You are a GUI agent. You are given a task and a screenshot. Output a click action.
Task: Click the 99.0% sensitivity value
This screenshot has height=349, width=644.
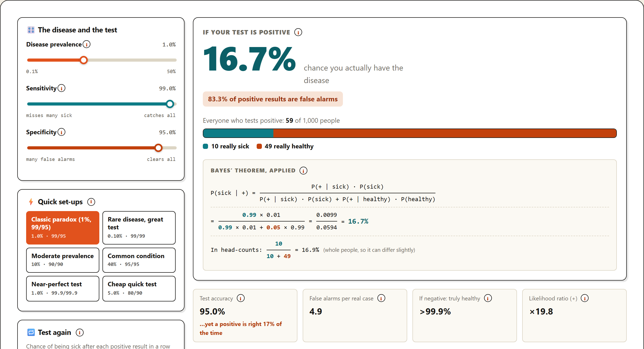click(167, 88)
